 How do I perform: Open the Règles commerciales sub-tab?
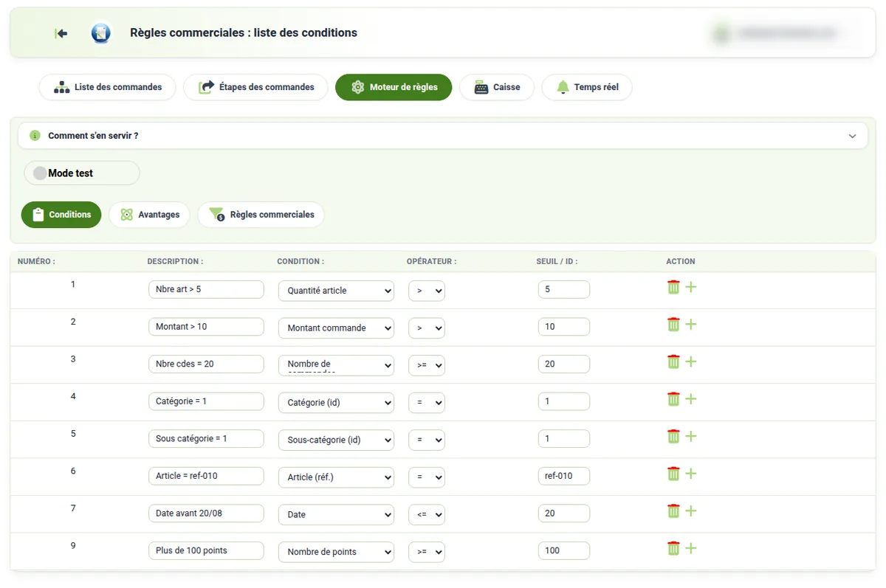pos(261,215)
